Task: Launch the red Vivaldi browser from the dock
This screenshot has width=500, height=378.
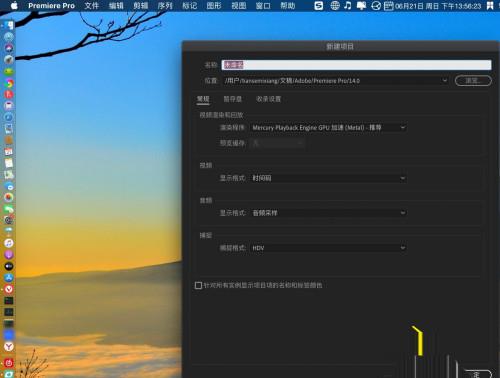Action: [9, 289]
